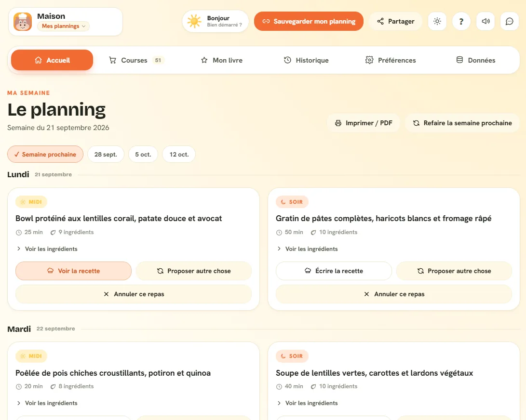Click the 51 badge on Courses
Screen dimensions: 526x420
pos(158,60)
